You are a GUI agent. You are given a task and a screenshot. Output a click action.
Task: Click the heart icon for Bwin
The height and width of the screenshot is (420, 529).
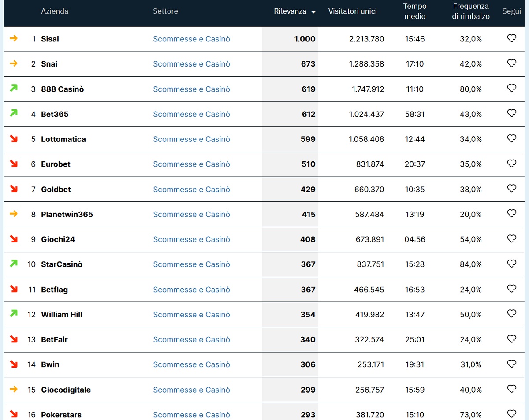[x=511, y=364]
